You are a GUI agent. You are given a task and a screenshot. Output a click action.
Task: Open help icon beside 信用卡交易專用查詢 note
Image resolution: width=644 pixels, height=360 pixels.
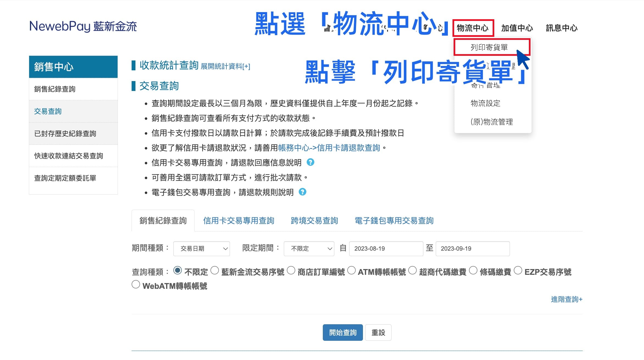coord(310,162)
